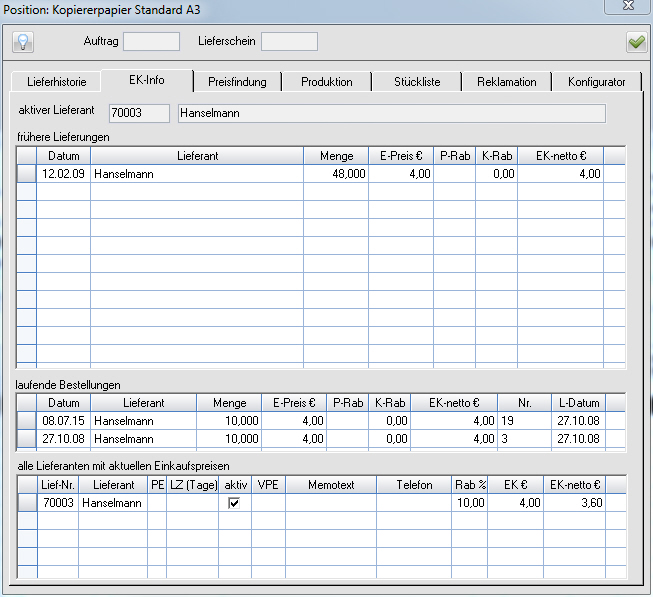The height and width of the screenshot is (597, 653).
Task: Click Menge header in frühere Lieferungen
Action: 336,156
